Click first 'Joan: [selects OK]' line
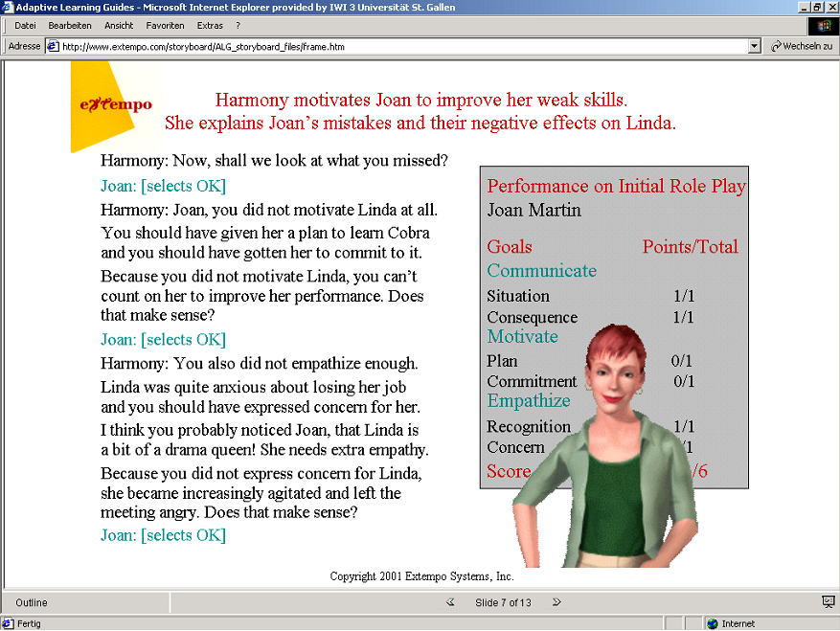This screenshot has width=840, height=631. (164, 186)
